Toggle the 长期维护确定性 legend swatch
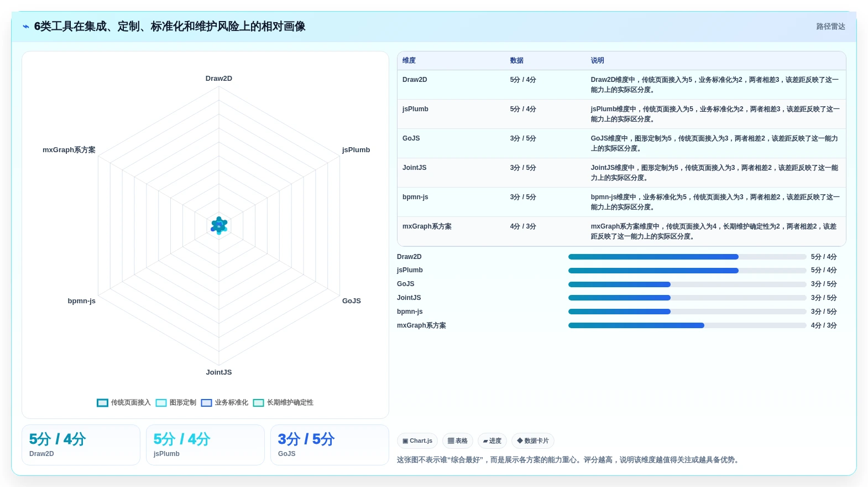Viewport: 868px width, 487px height. click(258, 403)
